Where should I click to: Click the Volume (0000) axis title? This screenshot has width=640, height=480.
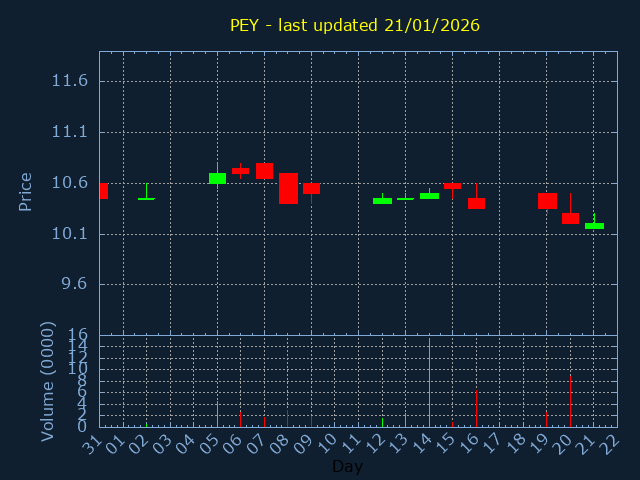pyautogui.click(x=47, y=381)
